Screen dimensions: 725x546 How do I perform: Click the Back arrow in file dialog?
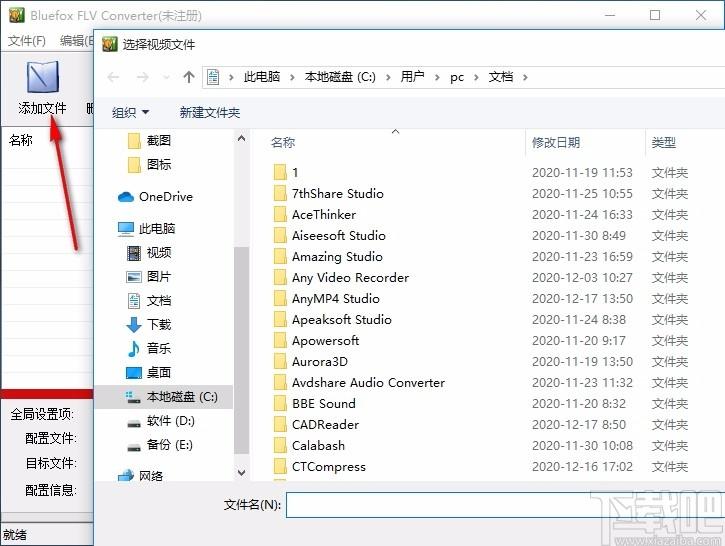(113, 77)
